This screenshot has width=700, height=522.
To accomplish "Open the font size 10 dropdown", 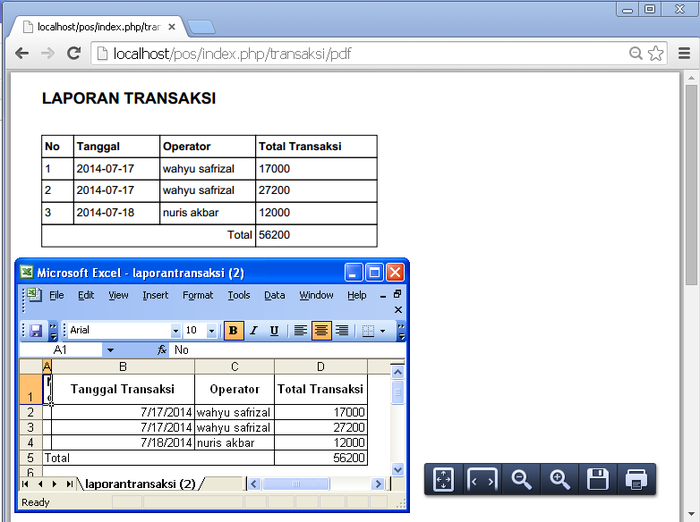I will point(212,331).
